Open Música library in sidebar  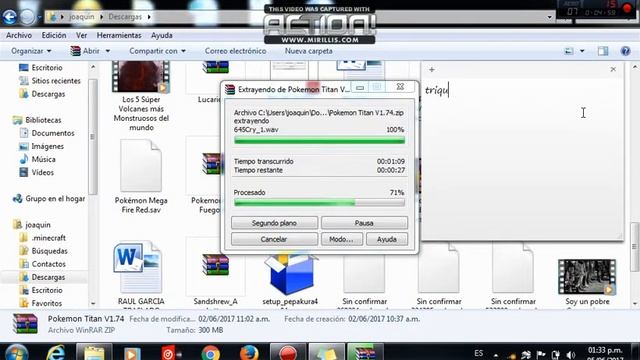click(x=38, y=159)
